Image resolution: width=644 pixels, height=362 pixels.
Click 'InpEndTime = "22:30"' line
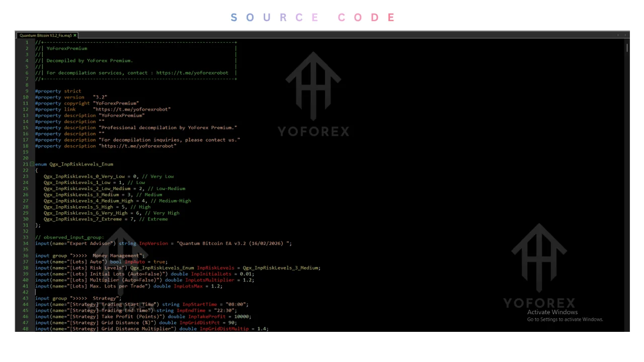pos(136,310)
